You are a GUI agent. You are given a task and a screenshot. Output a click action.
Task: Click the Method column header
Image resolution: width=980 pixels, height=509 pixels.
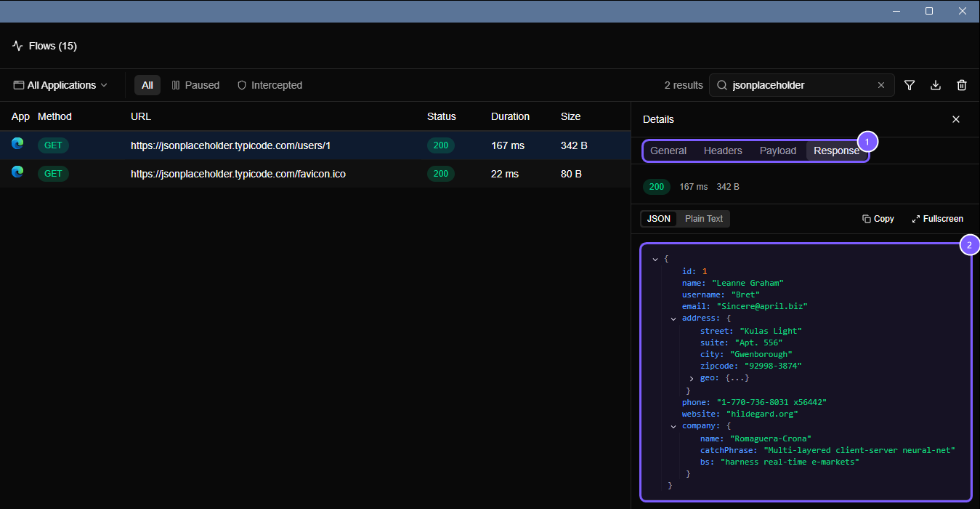(x=54, y=116)
